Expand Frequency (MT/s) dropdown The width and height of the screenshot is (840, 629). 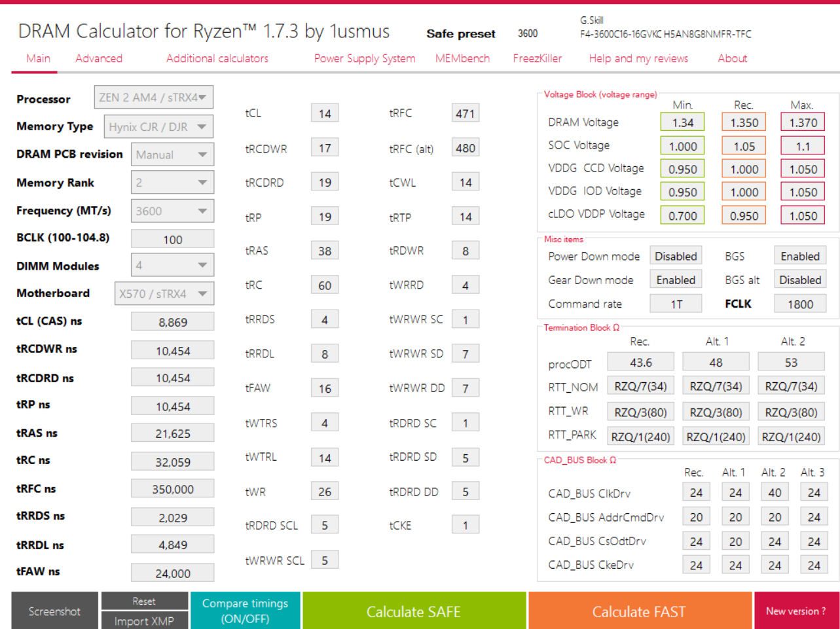[x=172, y=211]
